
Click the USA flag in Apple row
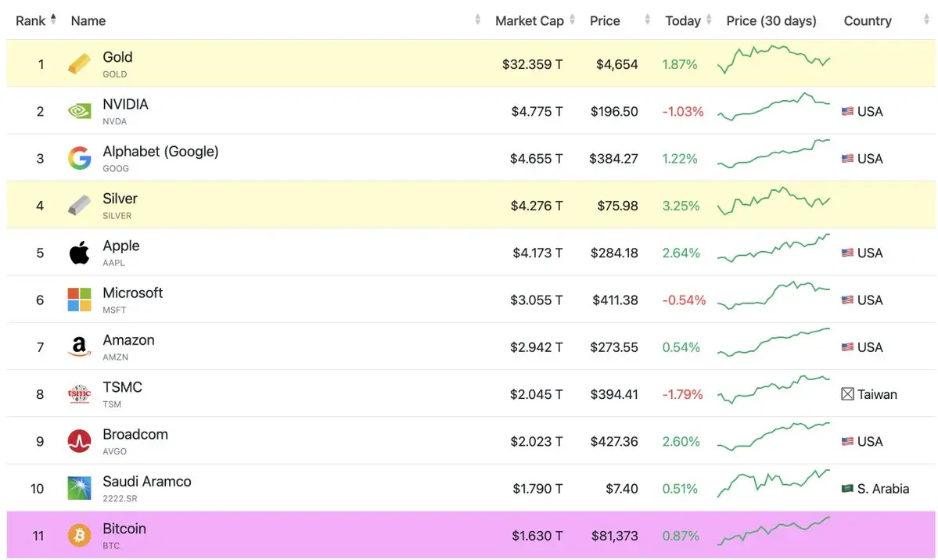(x=847, y=253)
